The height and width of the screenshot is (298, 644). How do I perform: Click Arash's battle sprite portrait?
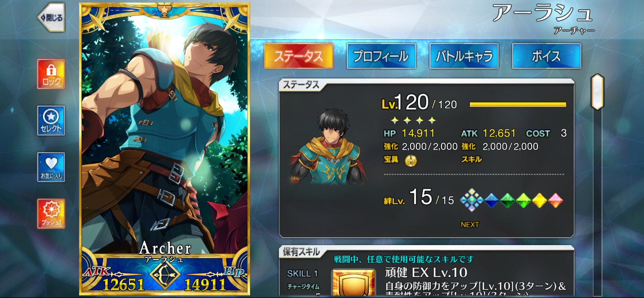(x=329, y=147)
